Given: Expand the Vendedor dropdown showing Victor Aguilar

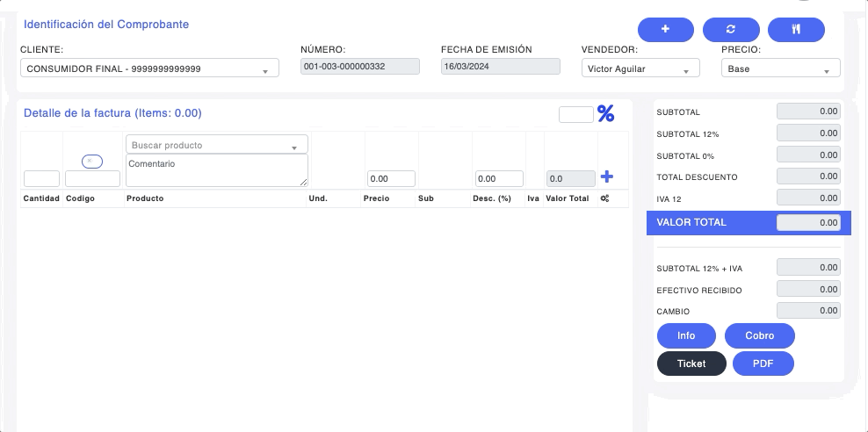Looking at the screenshot, I should coord(640,68).
